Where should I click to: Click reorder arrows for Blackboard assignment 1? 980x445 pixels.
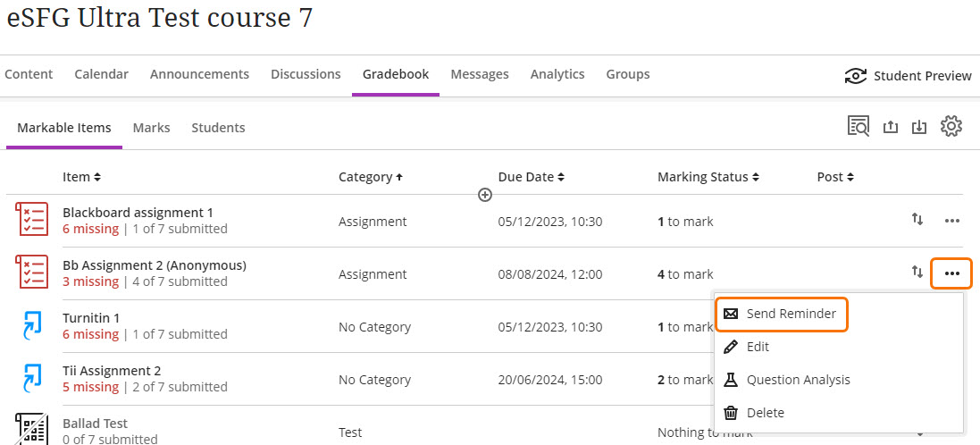pyautogui.click(x=917, y=220)
